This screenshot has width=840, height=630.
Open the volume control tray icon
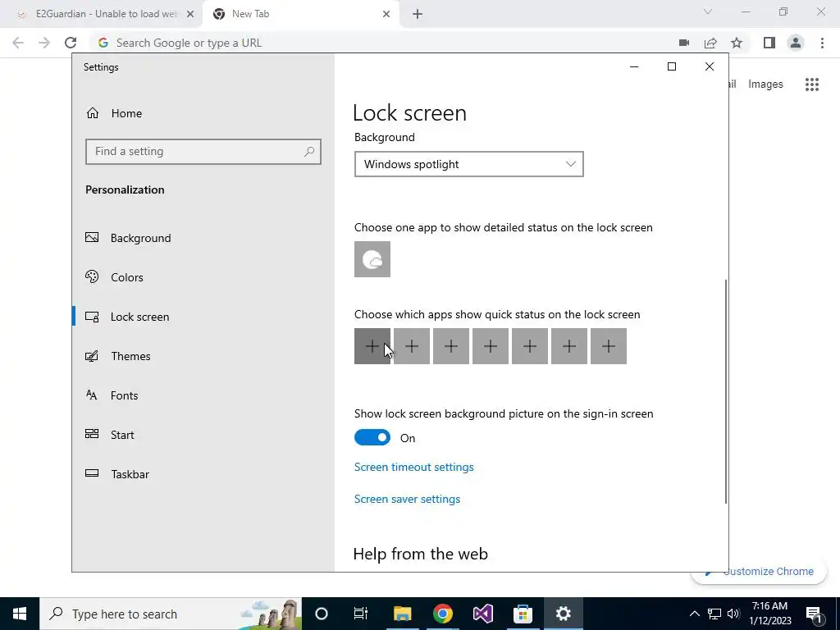click(733, 614)
